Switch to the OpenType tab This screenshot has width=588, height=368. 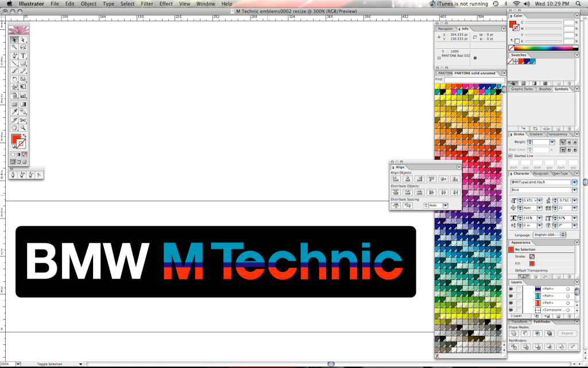(x=560, y=174)
